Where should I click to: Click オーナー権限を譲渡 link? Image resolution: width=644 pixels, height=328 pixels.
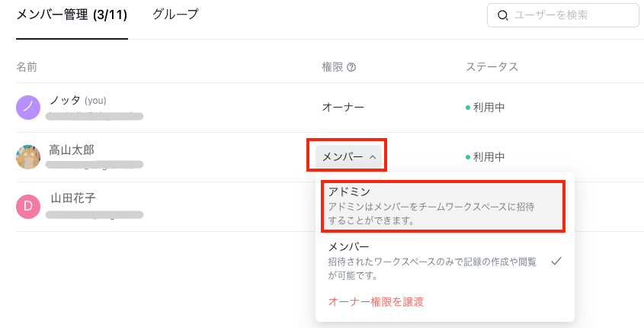click(x=376, y=301)
